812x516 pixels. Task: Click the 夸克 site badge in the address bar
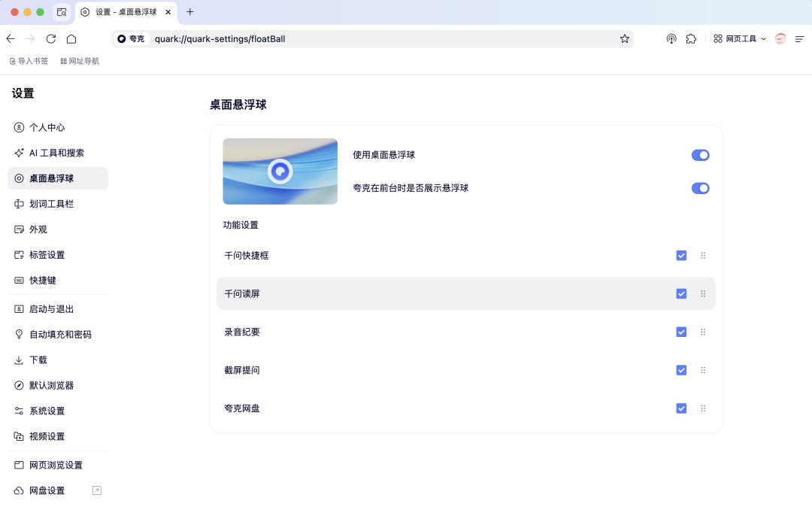(x=131, y=39)
